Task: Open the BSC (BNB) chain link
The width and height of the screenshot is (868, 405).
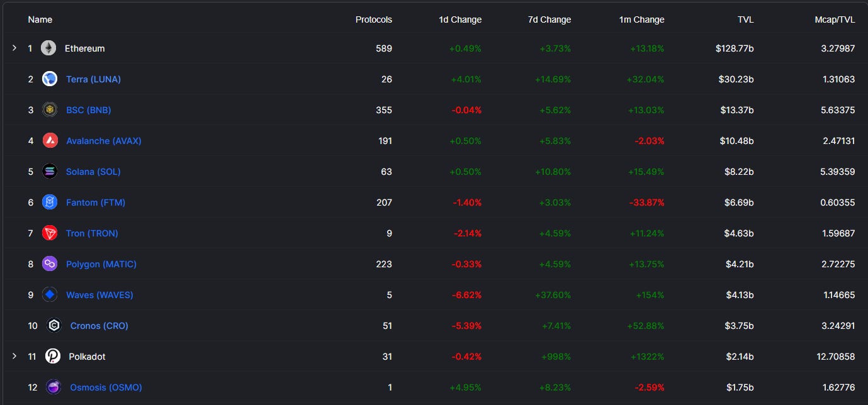Action: pyautogui.click(x=88, y=110)
